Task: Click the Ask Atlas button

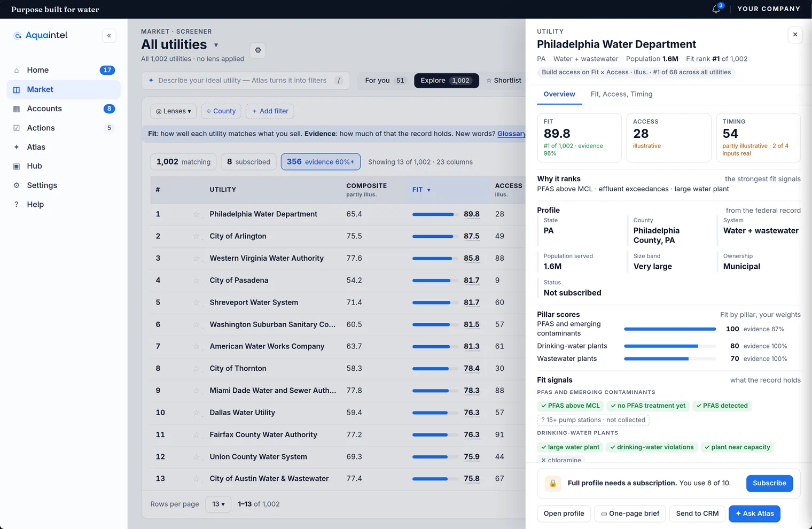Action: [x=754, y=514]
